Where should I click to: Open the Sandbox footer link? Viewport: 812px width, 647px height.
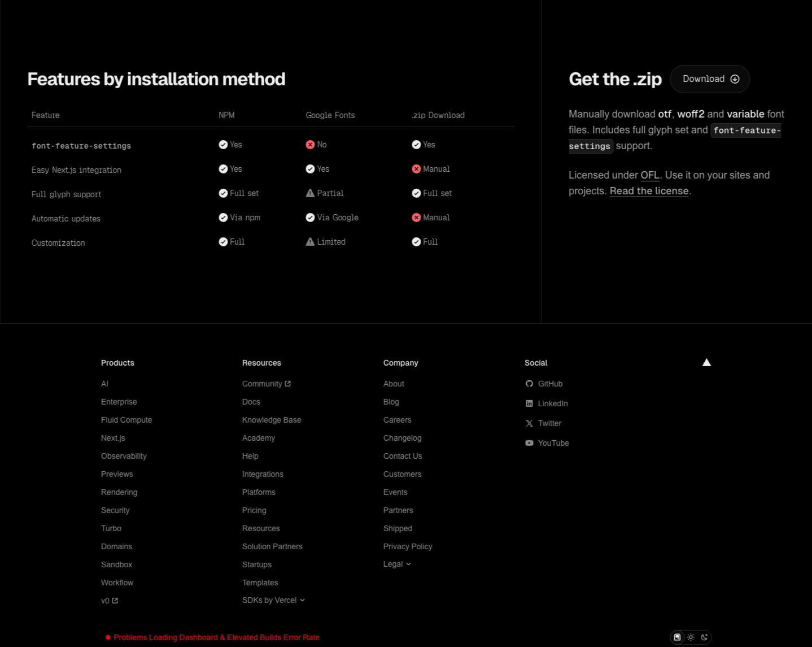click(116, 565)
